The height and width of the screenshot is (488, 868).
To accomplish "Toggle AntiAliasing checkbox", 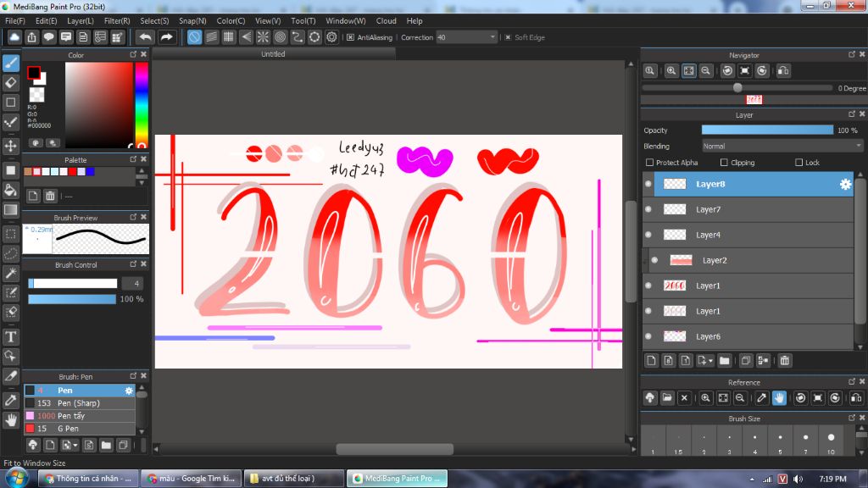I will coord(350,37).
